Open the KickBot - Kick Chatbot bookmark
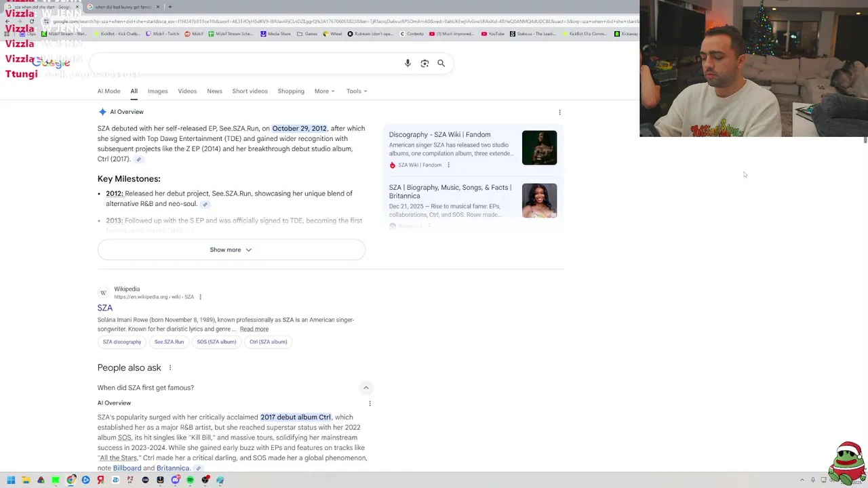 click(116, 34)
